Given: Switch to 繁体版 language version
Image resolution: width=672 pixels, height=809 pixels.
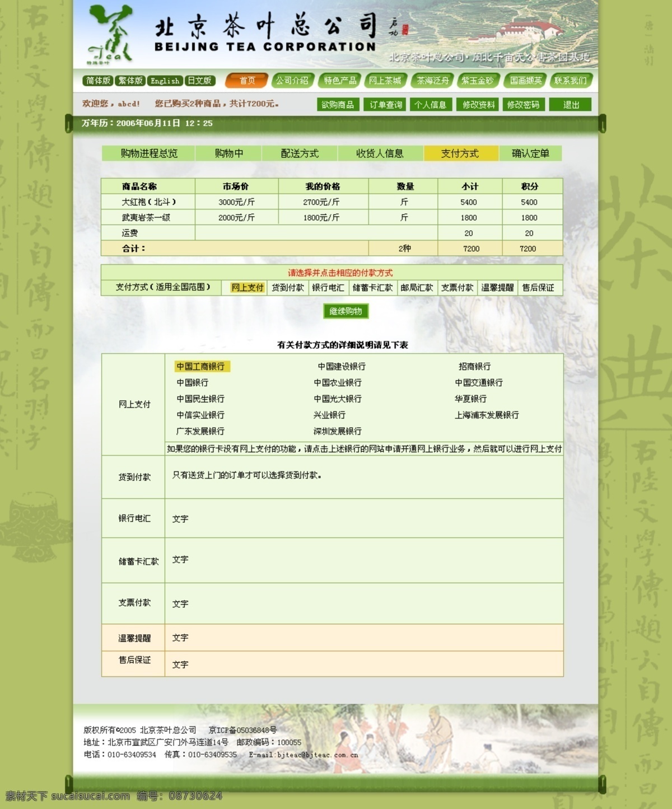Looking at the screenshot, I should (x=130, y=81).
